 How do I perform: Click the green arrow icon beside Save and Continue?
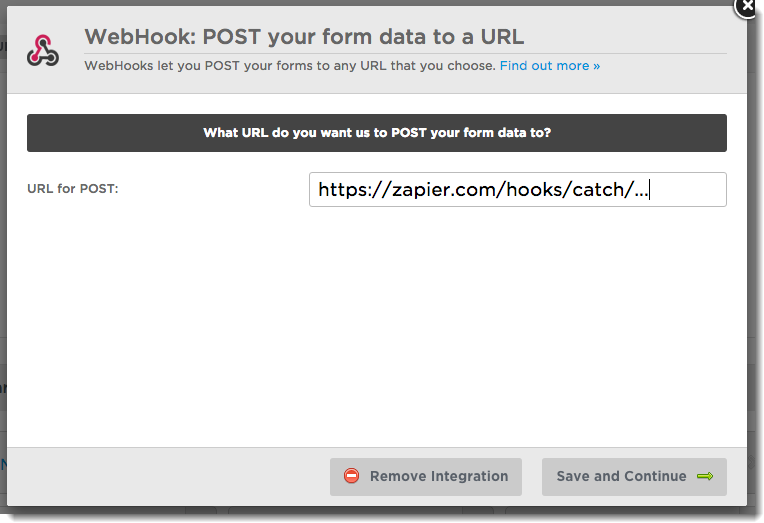[705, 476]
